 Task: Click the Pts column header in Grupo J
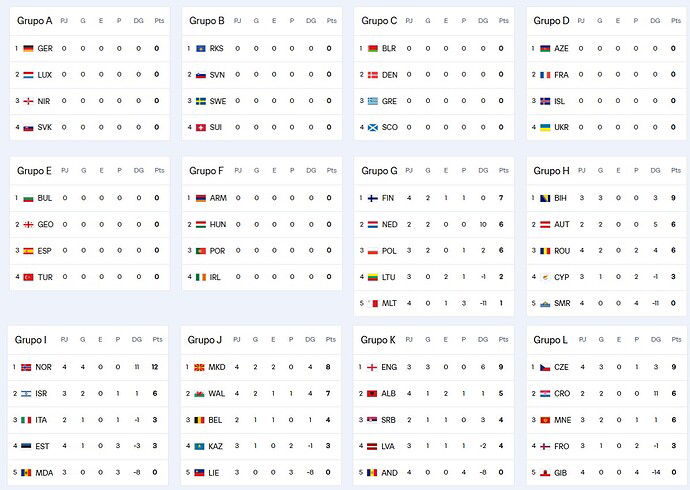330,340
